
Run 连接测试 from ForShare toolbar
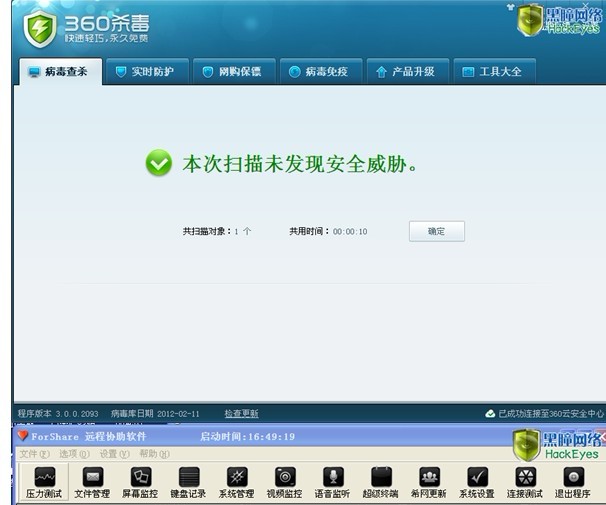[x=525, y=482]
